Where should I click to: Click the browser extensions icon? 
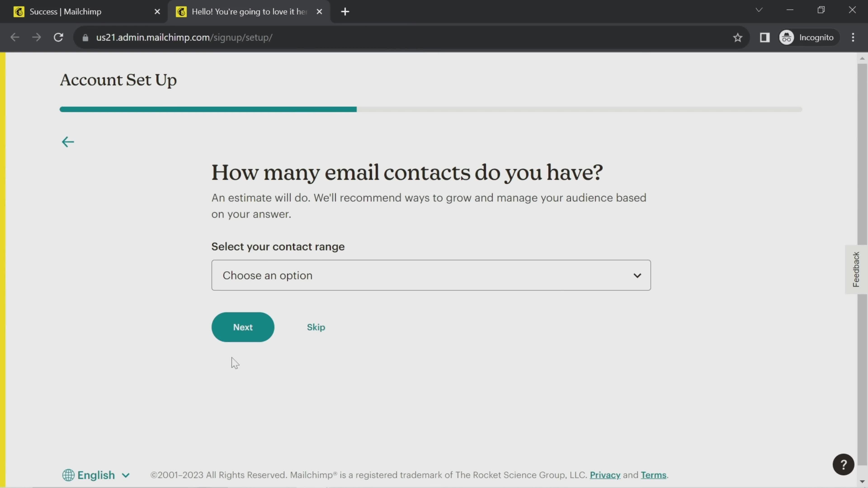click(765, 37)
